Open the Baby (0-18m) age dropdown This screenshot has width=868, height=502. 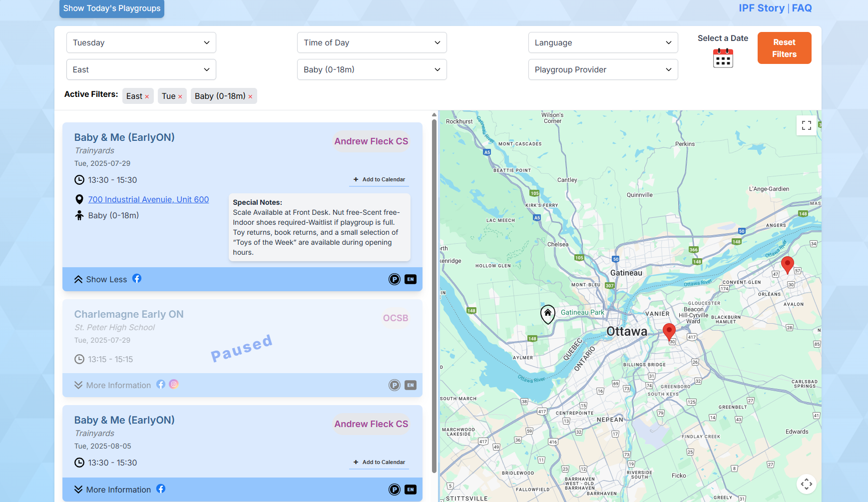pos(372,69)
